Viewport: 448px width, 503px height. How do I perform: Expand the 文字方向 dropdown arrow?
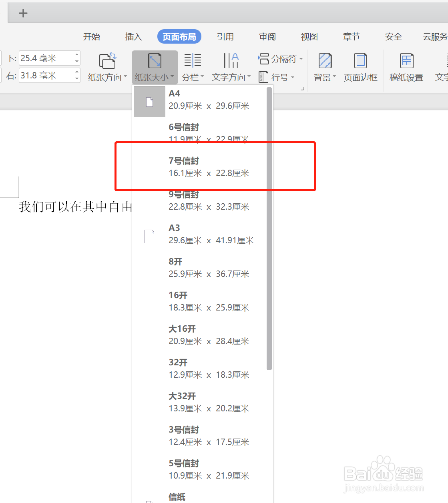point(249,76)
